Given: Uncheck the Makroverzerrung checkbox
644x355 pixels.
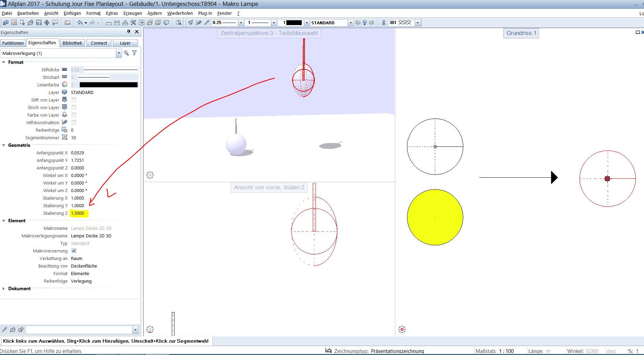Looking at the screenshot, I should 74,251.
